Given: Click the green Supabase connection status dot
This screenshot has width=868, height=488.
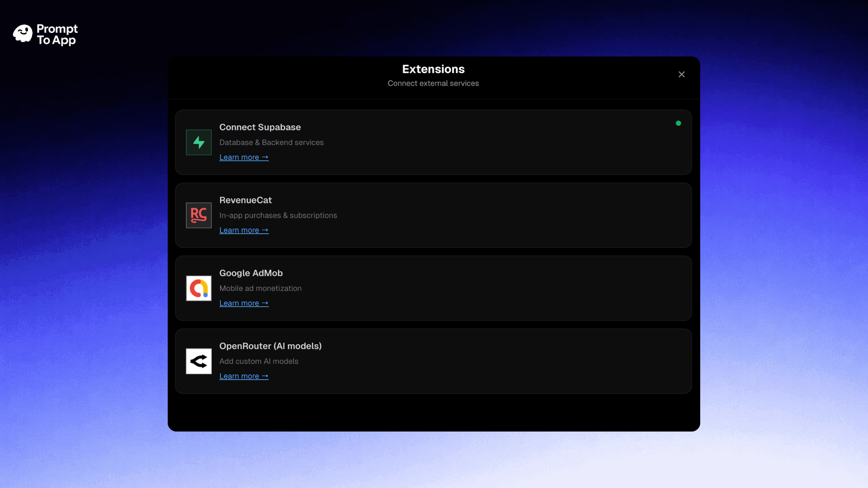Looking at the screenshot, I should point(679,123).
